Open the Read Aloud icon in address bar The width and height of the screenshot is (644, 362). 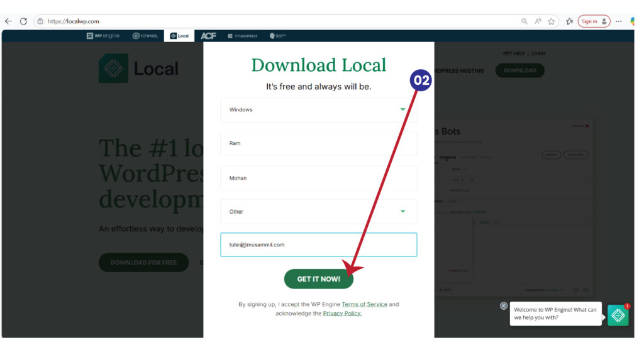pyautogui.click(x=538, y=21)
